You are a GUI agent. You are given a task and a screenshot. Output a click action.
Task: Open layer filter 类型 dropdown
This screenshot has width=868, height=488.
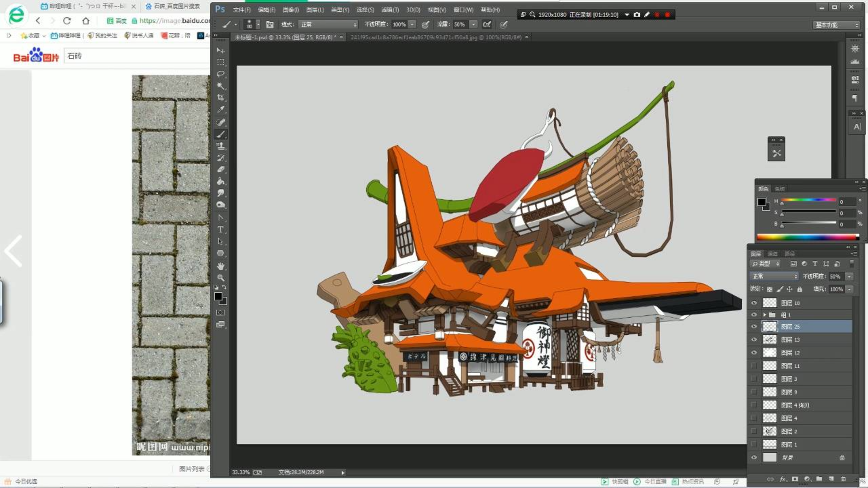[765, 264]
